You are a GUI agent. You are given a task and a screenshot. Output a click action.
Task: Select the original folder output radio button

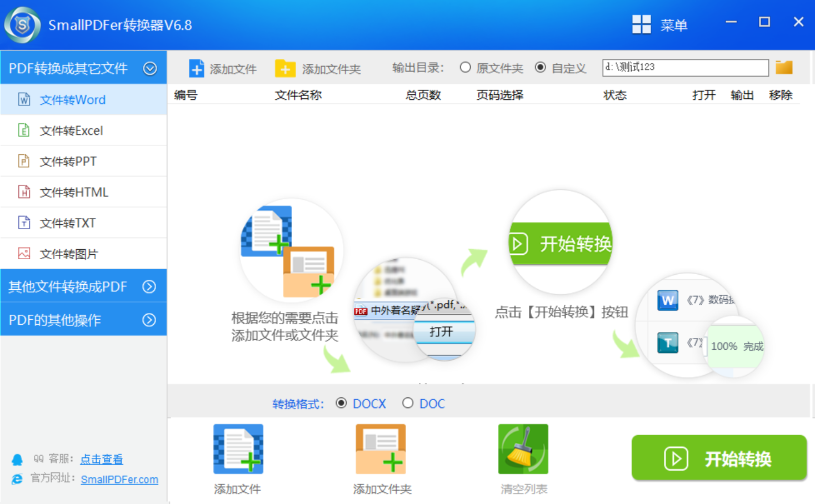[x=466, y=67]
